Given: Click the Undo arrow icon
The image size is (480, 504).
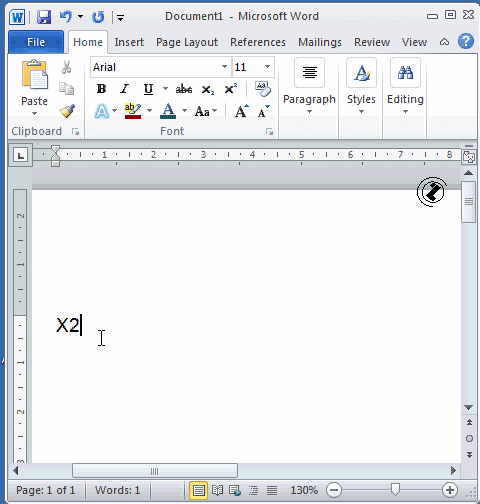Looking at the screenshot, I should pos(66,16).
